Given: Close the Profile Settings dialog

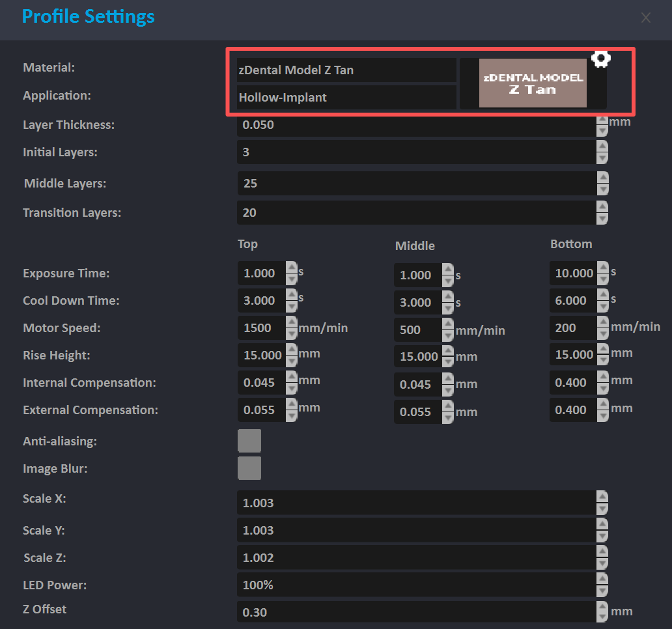Looking at the screenshot, I should pos(645,18).
